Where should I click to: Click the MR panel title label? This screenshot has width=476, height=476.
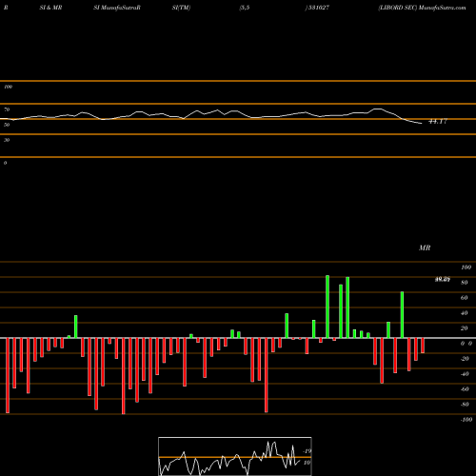[x=425, y=248]
